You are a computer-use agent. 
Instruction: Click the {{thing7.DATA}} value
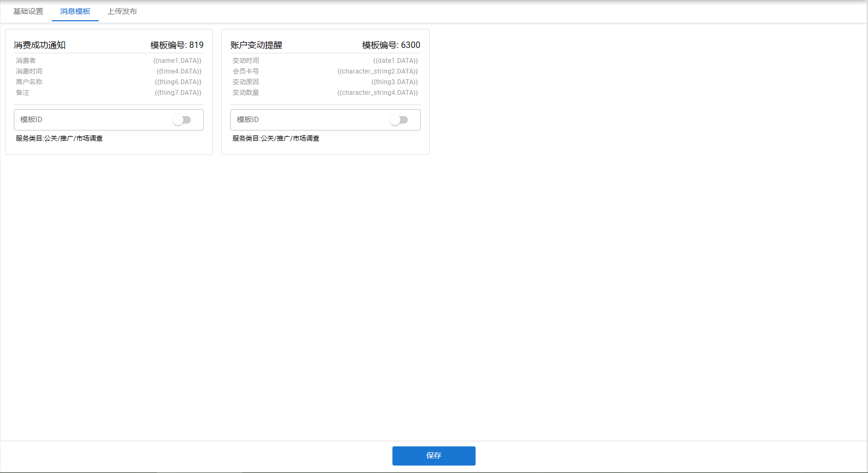[178, 93]
